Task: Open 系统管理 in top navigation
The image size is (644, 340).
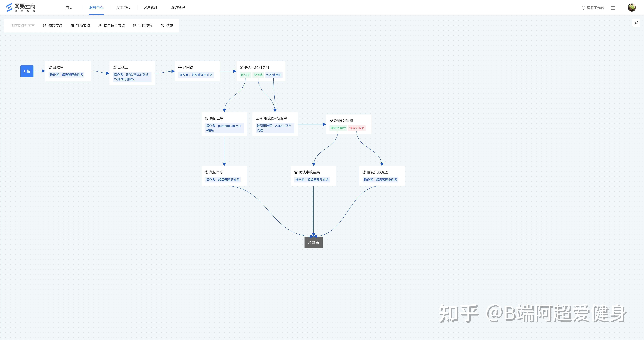Action: (x=178, y=8)
